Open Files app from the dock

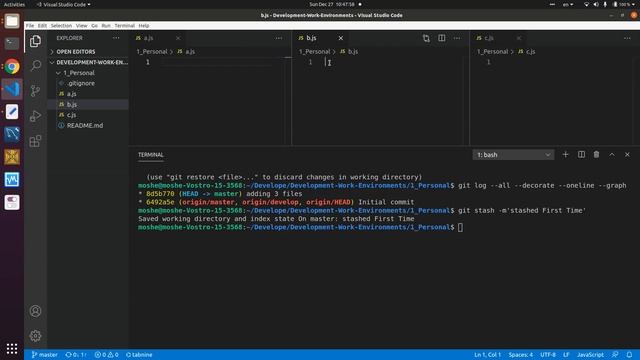[12, 21]
